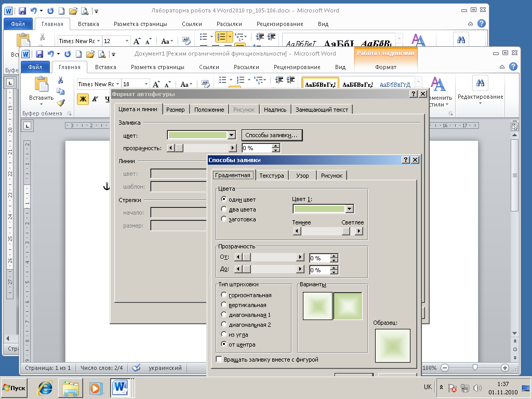
Task: Toggle Bold 'Ж' button in Документ1
Action: click(83, 99)
